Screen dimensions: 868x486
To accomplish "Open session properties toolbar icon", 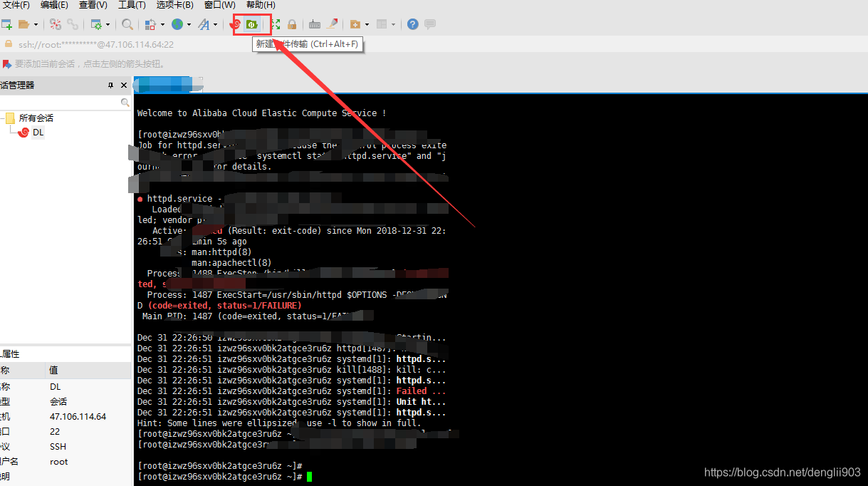I will (x=96, y=24).
